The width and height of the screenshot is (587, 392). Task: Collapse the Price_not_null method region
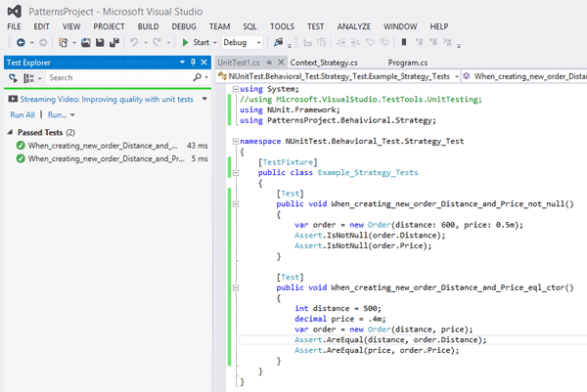(236, 204)
